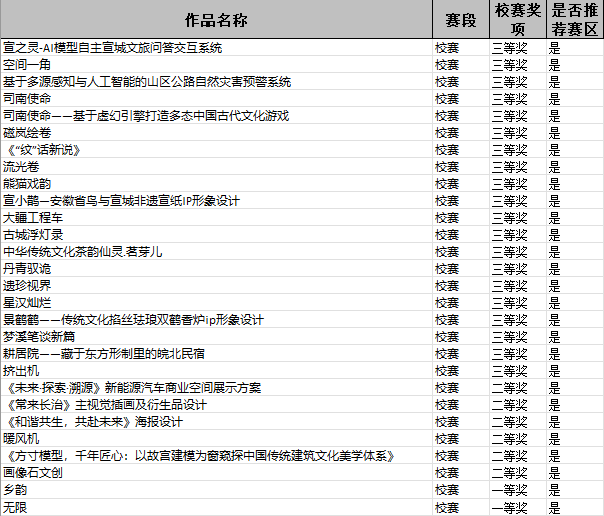Click the 是 cell in the 遗珍视界 row
Viewport: 604px width, 516px height.
point(555,286)
